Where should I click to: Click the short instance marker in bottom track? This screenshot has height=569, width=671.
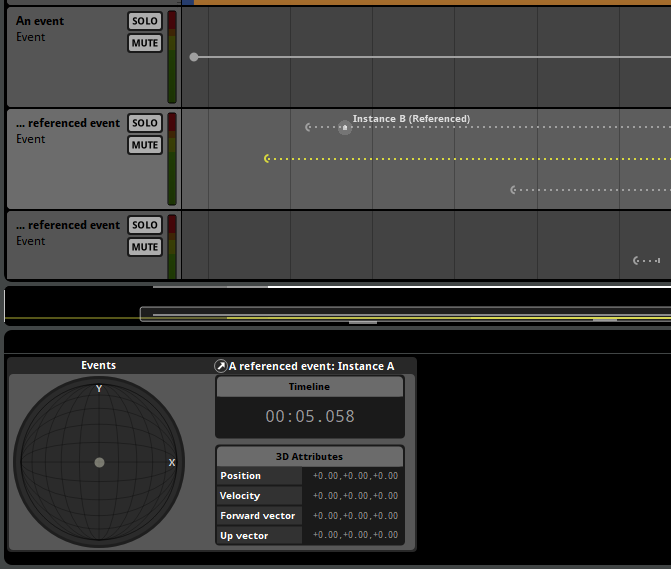tap(647, 261)
